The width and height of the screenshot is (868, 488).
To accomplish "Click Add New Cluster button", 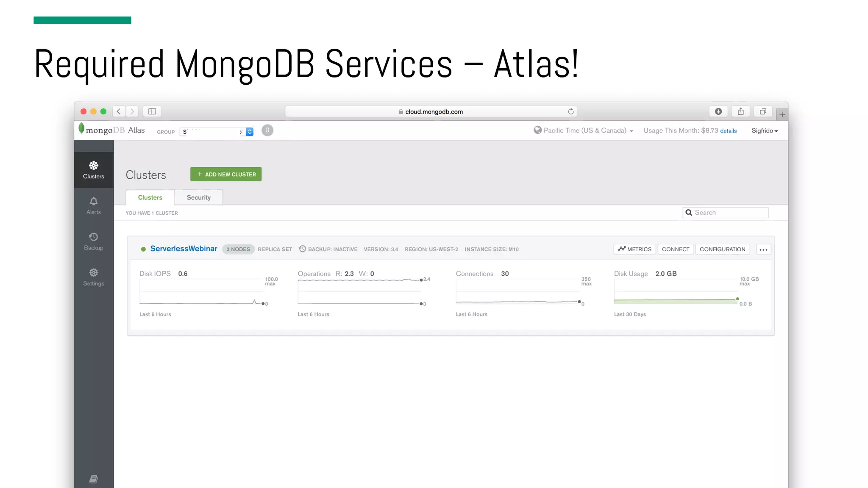I will 226,174.
